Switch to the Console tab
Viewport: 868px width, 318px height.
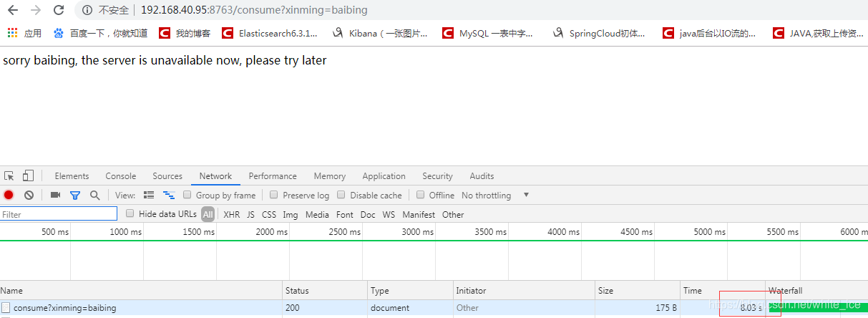click(121, 176)
